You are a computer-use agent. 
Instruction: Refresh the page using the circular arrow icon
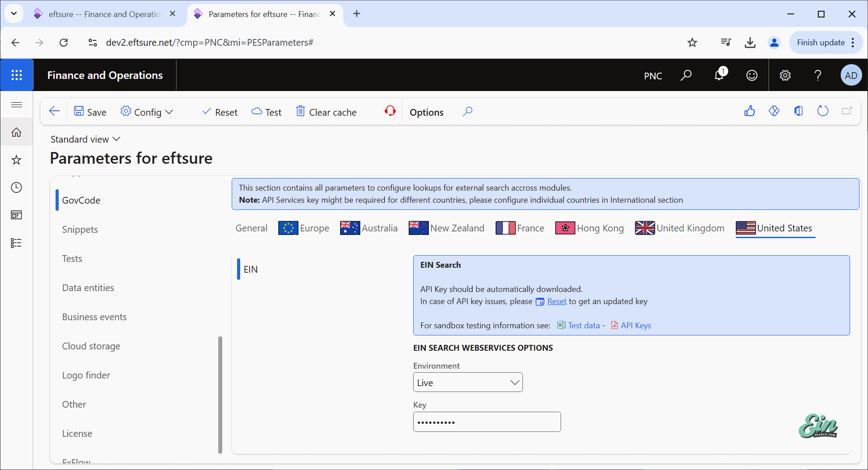click(x=823, y=111)
